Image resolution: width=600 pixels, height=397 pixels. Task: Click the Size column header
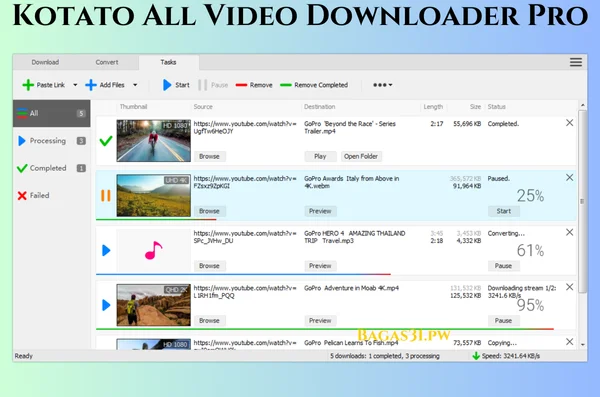pyautogui.click(x=475, y=106)
